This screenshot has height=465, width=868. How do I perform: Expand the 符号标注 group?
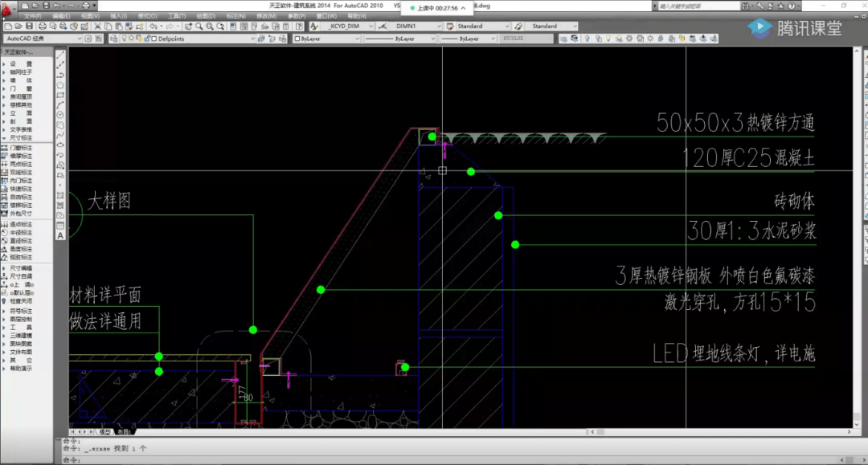pyautogui.click(x=17, y=311)
